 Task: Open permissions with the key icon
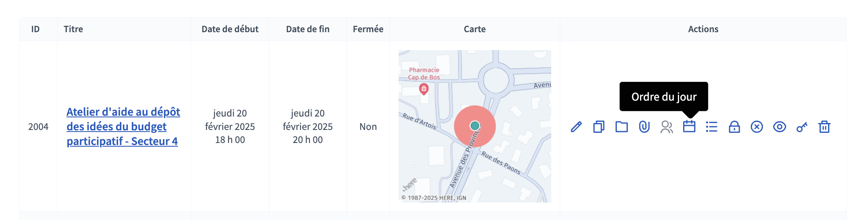802,127
